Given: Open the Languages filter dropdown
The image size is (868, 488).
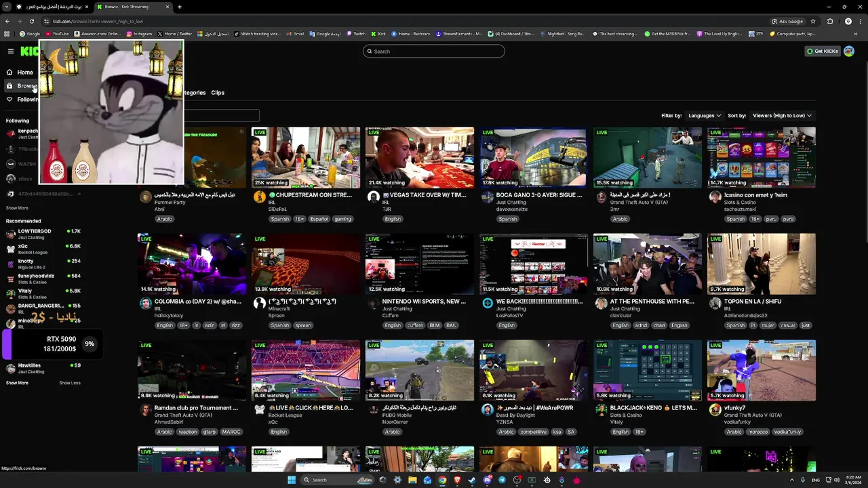Looking at the screenshot, I should (x=704, y=115).
